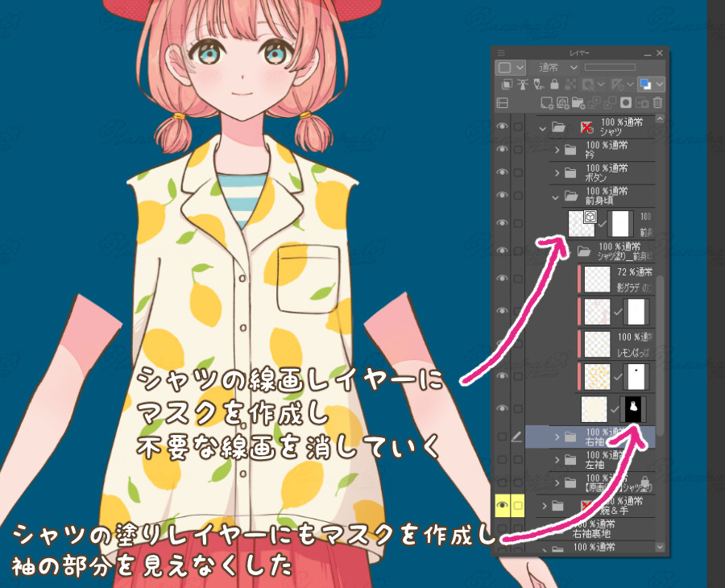Delete layer using the trash icon
This screenshot has width=725, height=588.
657,102
